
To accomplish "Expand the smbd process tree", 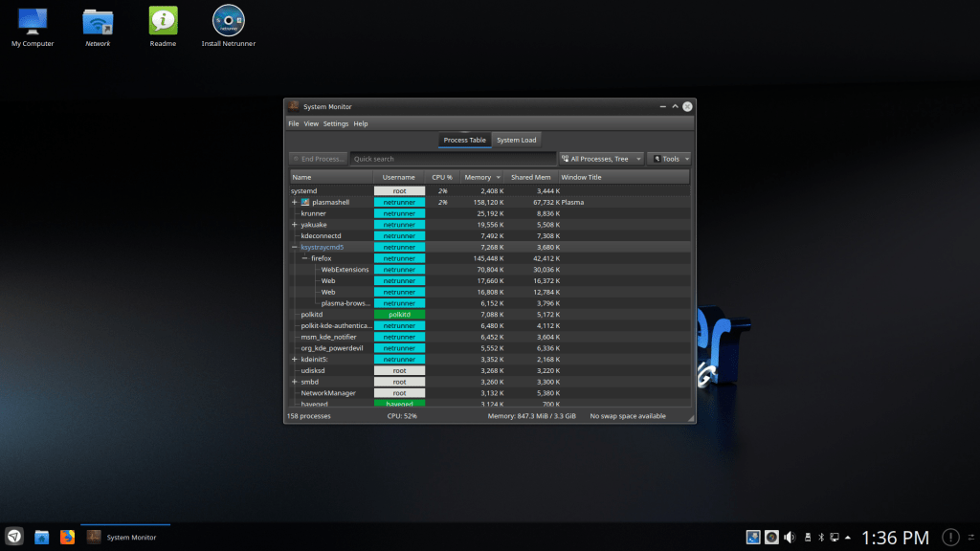I will click(295, 383).
